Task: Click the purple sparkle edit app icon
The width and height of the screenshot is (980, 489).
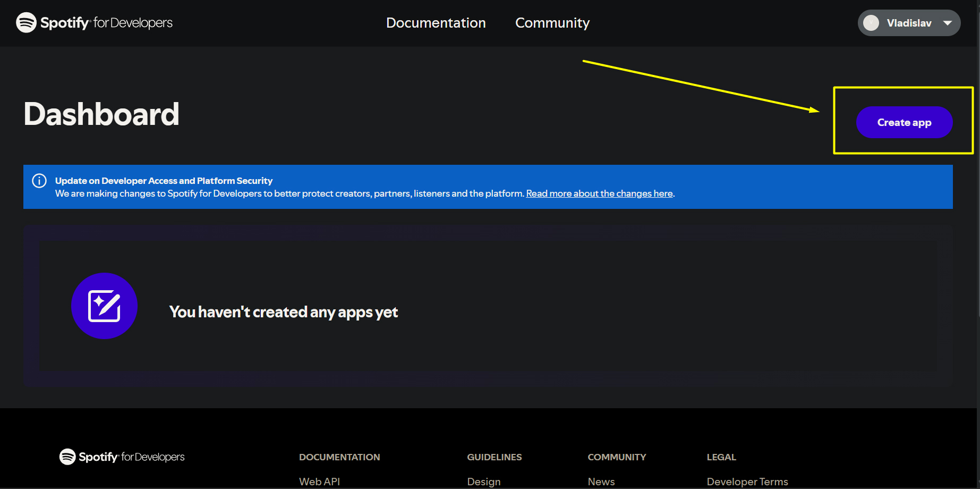Action: point(104,306)
